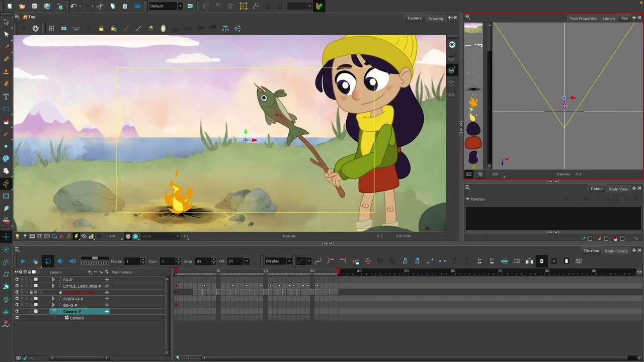The height and width of the screenshot is (362, 644).
Task: Click the add layer plus icon in Layers header
Action: click(x=90, y=272)
